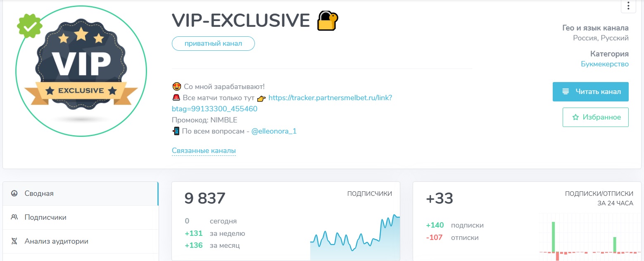Viewport: 644px width, 261px height.
Task: Click the star icon in Избранное button
Action: (575, 118)
